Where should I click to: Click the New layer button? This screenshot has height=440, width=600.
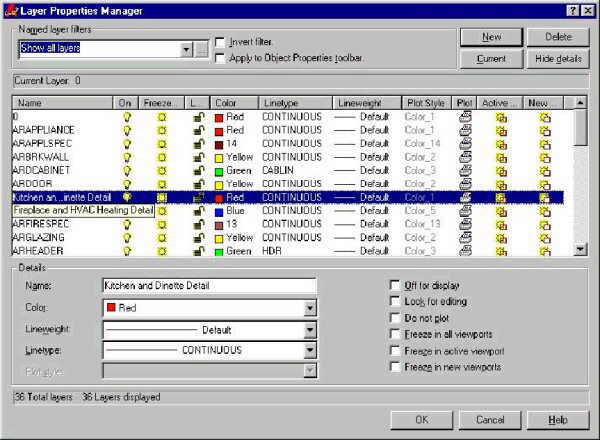(491, 37)
